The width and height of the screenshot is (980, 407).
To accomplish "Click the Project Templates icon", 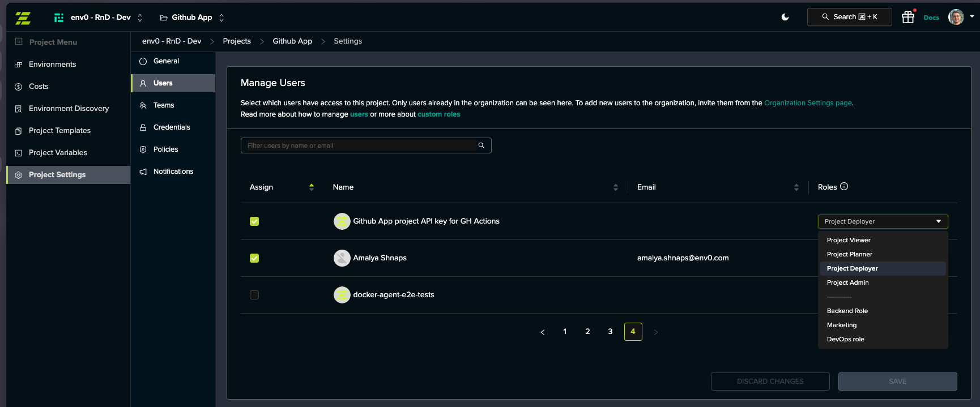I will point(19,131).
